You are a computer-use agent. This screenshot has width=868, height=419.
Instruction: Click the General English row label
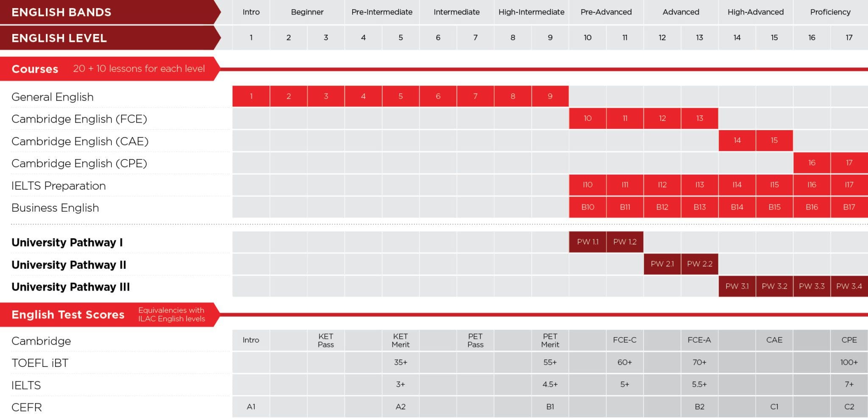tap(53, 97)
